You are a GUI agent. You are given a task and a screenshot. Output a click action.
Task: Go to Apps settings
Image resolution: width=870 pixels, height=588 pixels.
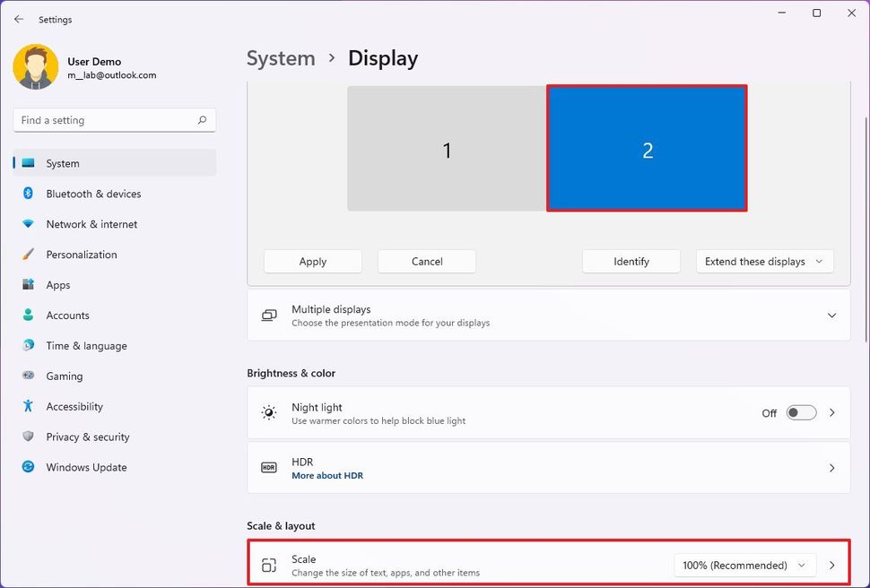58,285
